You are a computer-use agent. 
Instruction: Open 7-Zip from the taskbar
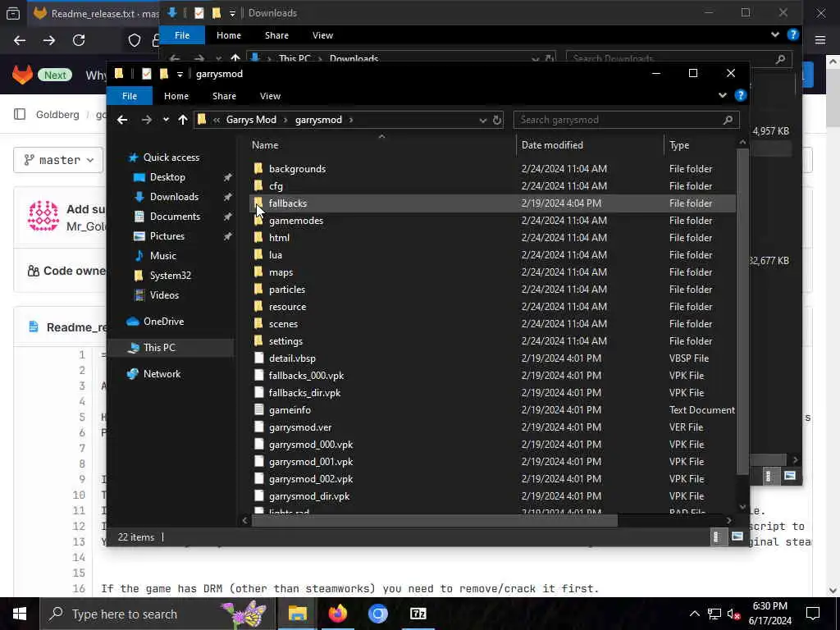pyautogui.click(x=418, y=614)
